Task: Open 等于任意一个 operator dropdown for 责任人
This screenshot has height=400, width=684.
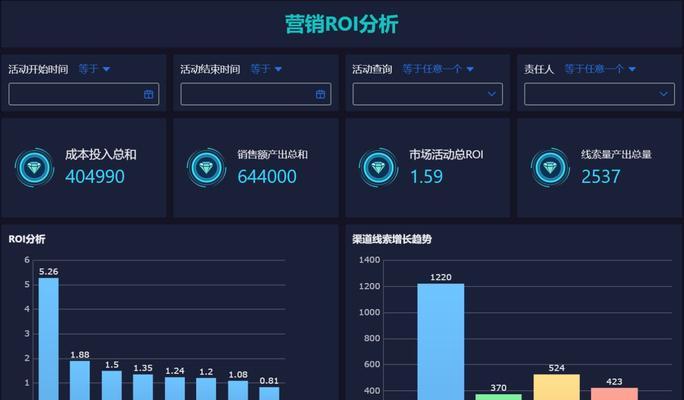Action: click(x=600, y=69)
